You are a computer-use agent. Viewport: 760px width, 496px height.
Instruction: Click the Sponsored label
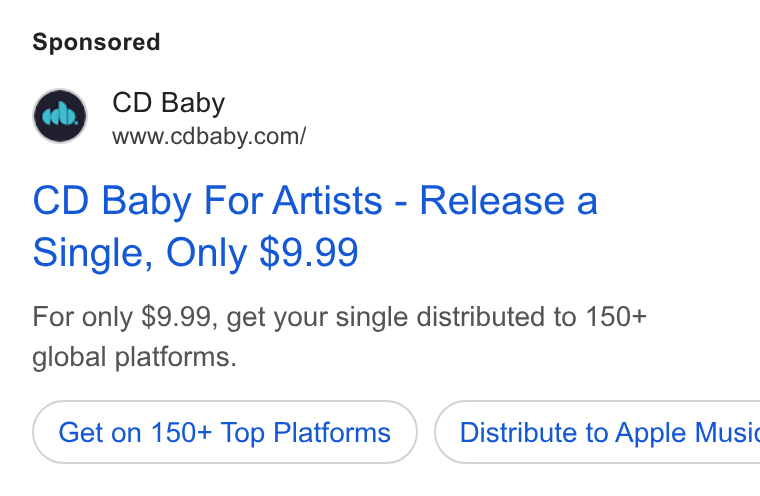pos(96,42)
